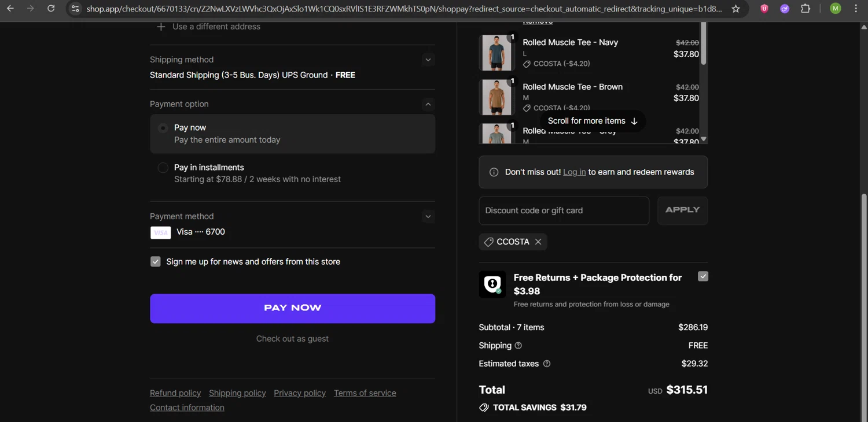This screenshot has height=422, width=868.
Task: Open the Privacy policy link
Action: (x=300, y=393)
